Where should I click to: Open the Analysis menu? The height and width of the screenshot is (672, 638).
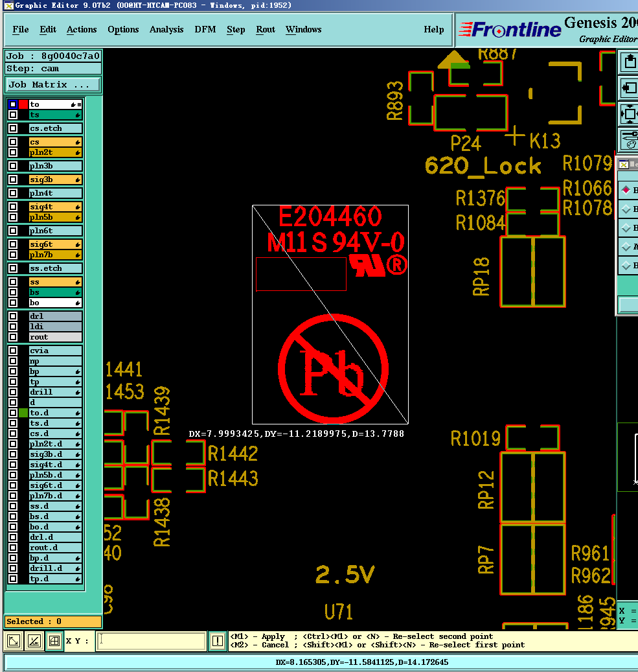click(x=166, y=30)
